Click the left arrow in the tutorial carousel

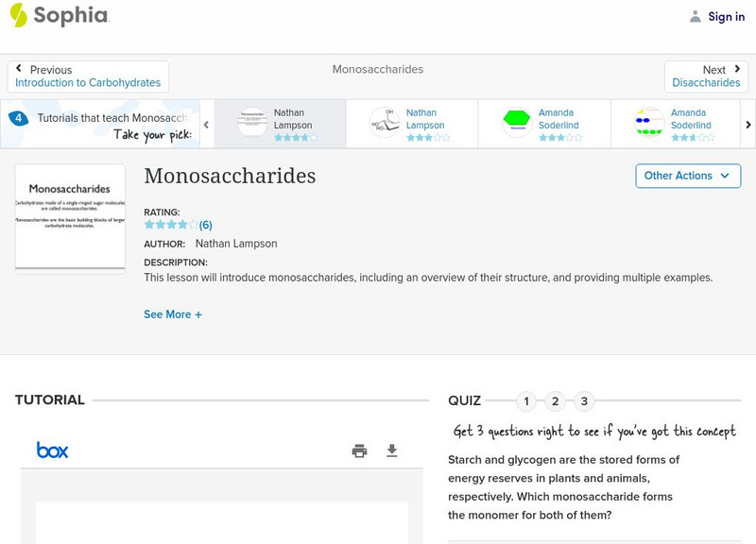pyautogui.click(x=206, y=123)
